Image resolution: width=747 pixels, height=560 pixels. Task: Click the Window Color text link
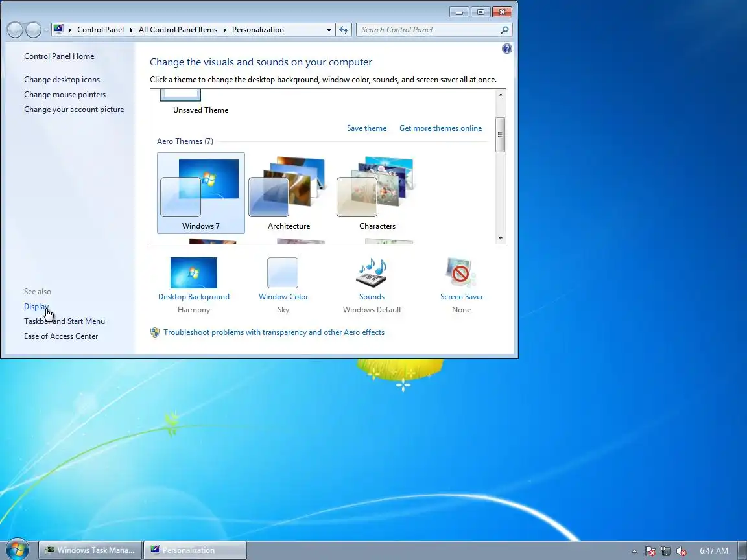tap(283, 297)
